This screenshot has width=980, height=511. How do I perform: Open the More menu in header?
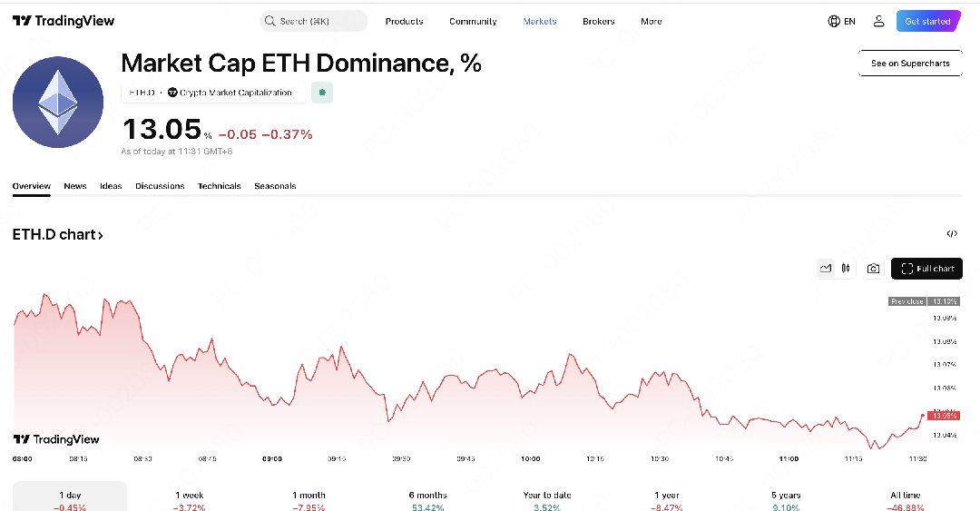(651, 21)
